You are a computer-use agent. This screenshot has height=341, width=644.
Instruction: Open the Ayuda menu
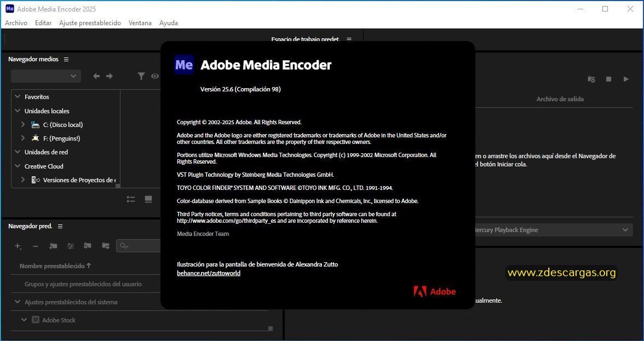pos(169,23)
